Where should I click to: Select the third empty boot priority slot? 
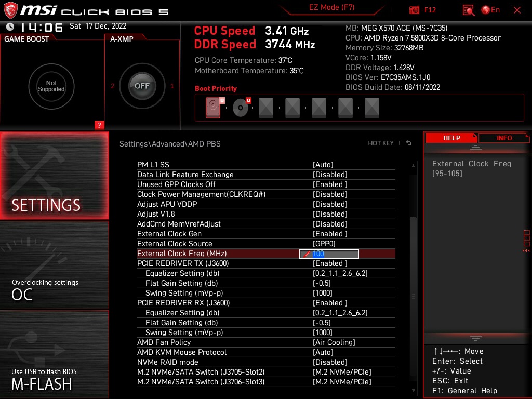tap(266, 108)
